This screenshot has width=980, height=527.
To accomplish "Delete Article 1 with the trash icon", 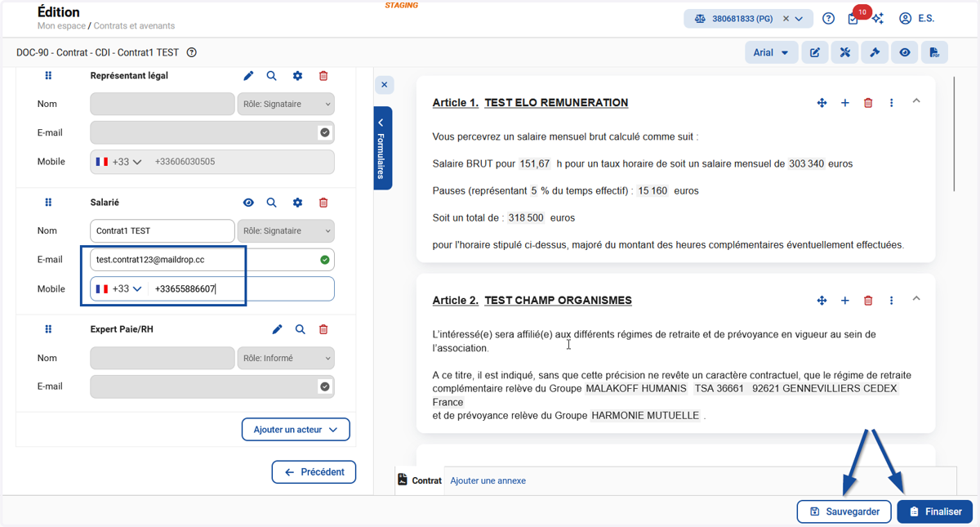I will 868,103.
